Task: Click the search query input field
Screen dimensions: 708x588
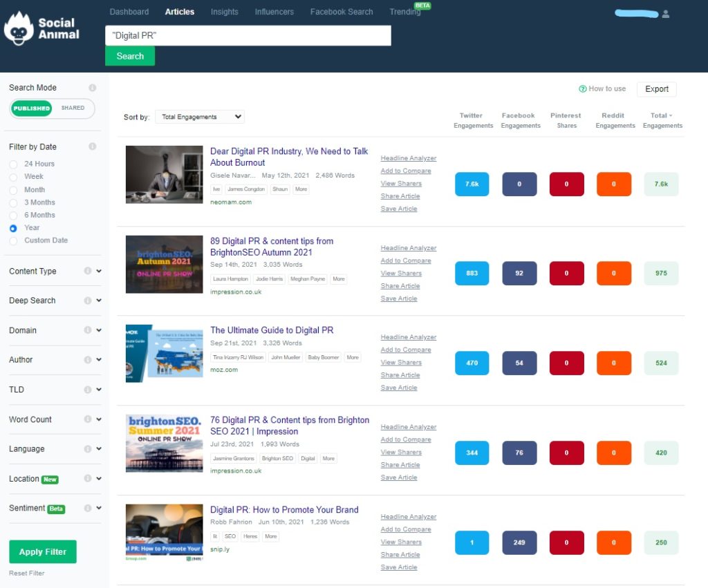Action: point(248,36)
